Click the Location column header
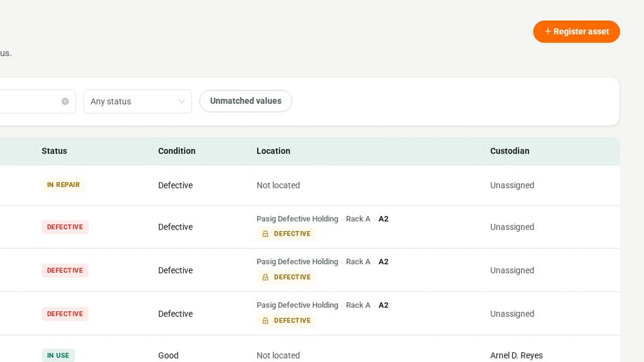 [273, 151]
